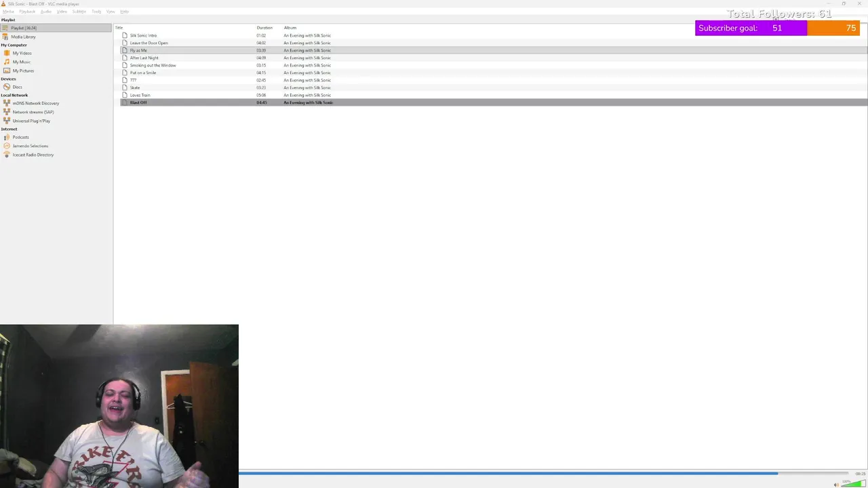868x488 pixels.
Task: Click file icon beside Leave the Door Open
Action: 125,43
